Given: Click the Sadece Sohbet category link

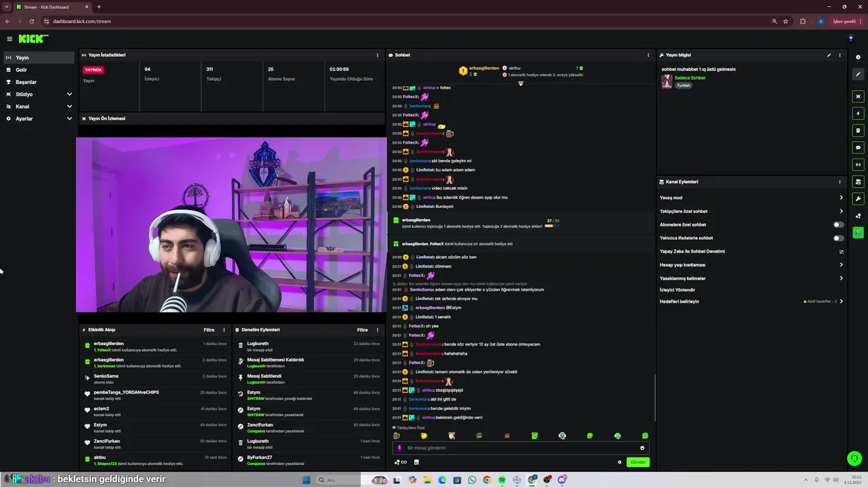Looking at the screenshot, I should click(x=690, y=78).
